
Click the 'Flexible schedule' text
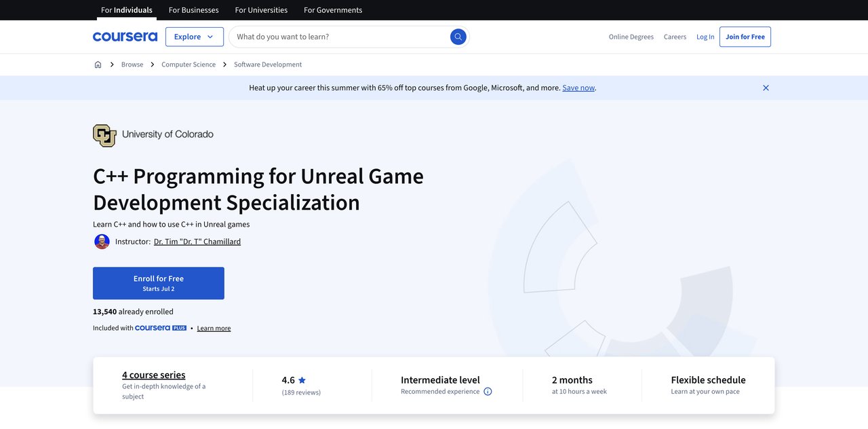708,380
